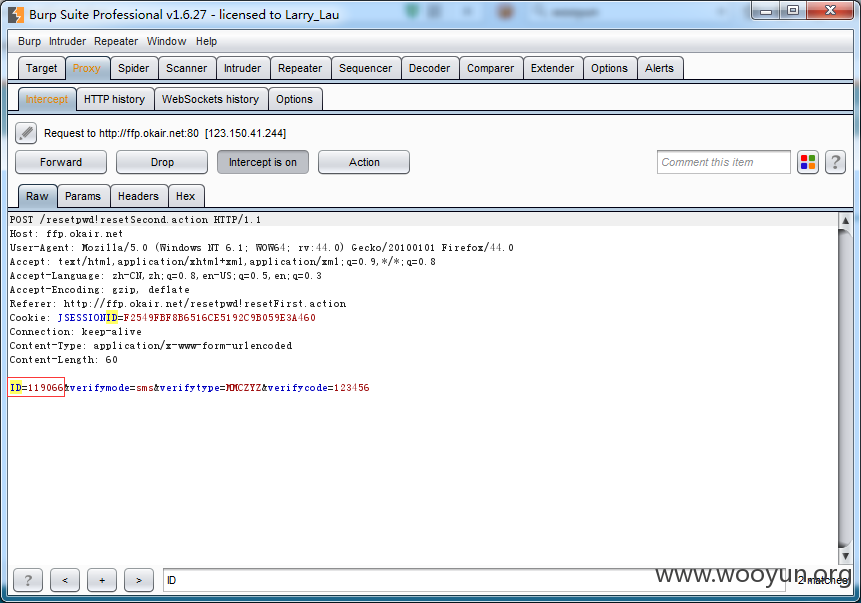Click the Drop button

click(x=162, y=163)
